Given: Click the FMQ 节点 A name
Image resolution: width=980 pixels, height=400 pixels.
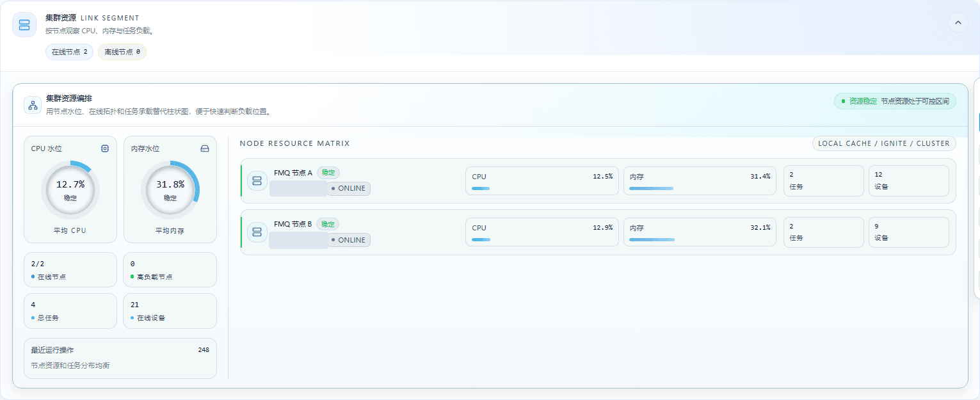Looking at the screenshot, I should (293, 173).
